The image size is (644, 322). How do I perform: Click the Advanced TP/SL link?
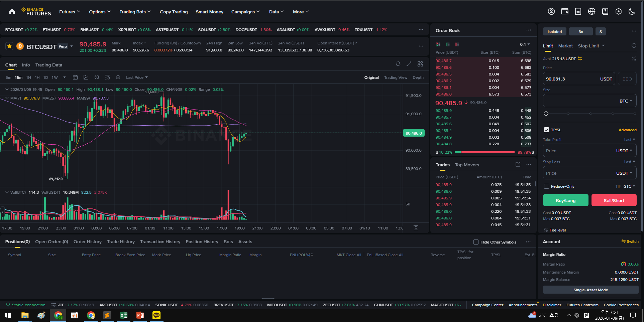click(x=627, y=130)
